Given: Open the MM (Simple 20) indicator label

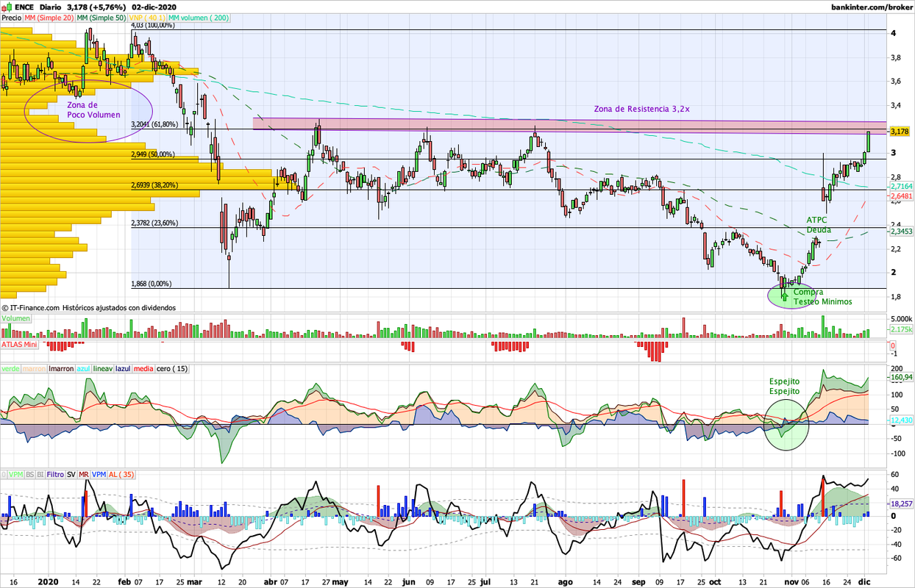Looking at the screenshot, I should (48, 17).
